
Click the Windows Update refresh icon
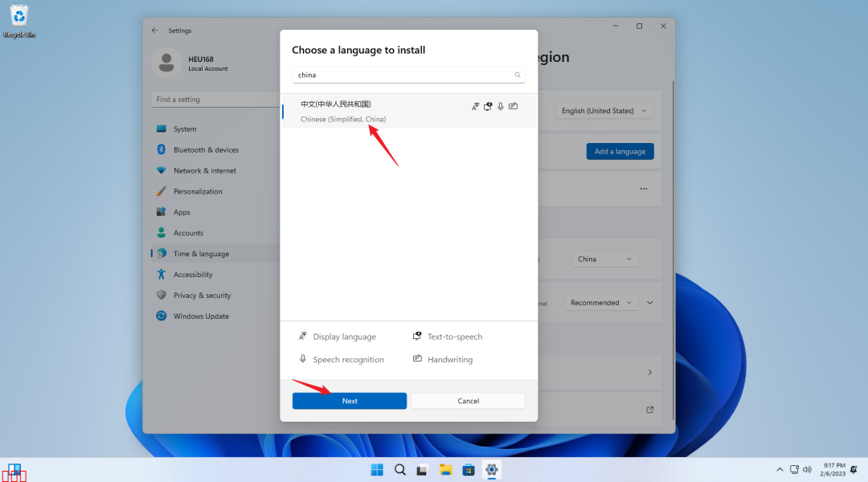161,316
